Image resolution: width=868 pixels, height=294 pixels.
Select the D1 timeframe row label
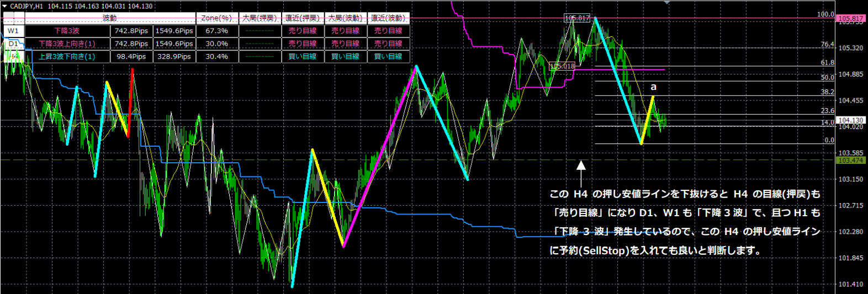click(13, 44)
